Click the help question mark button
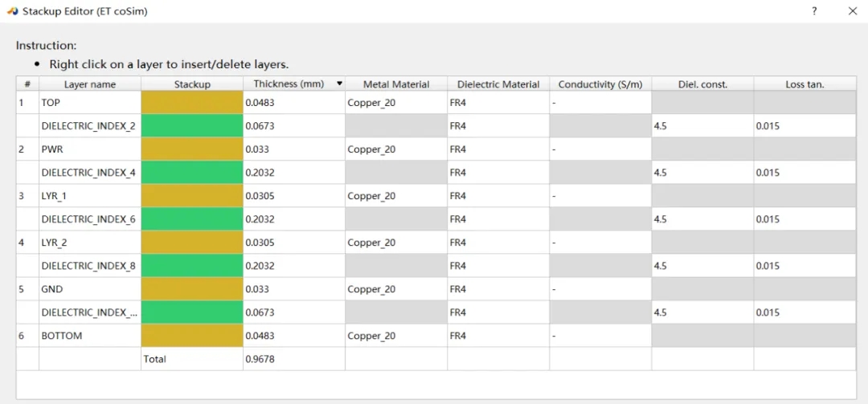Image resolution: width=868 pixels, height=404 pixels. point(814,11)
